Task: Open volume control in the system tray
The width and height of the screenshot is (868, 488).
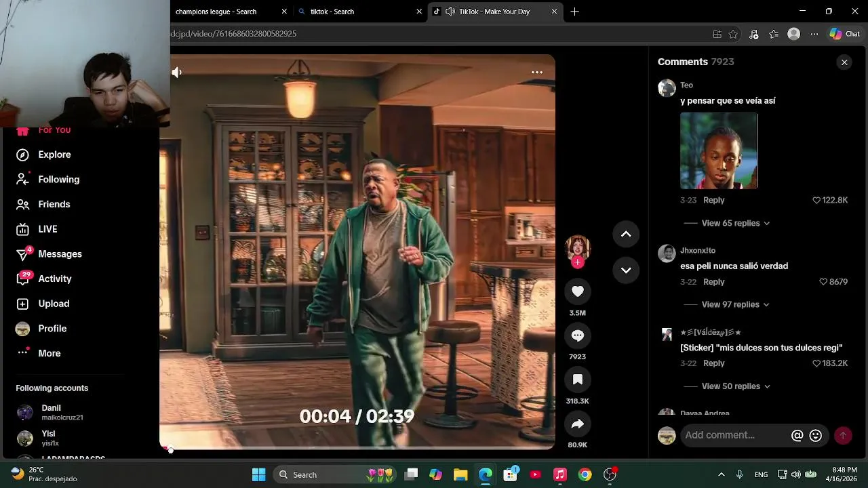Action: 795,474
